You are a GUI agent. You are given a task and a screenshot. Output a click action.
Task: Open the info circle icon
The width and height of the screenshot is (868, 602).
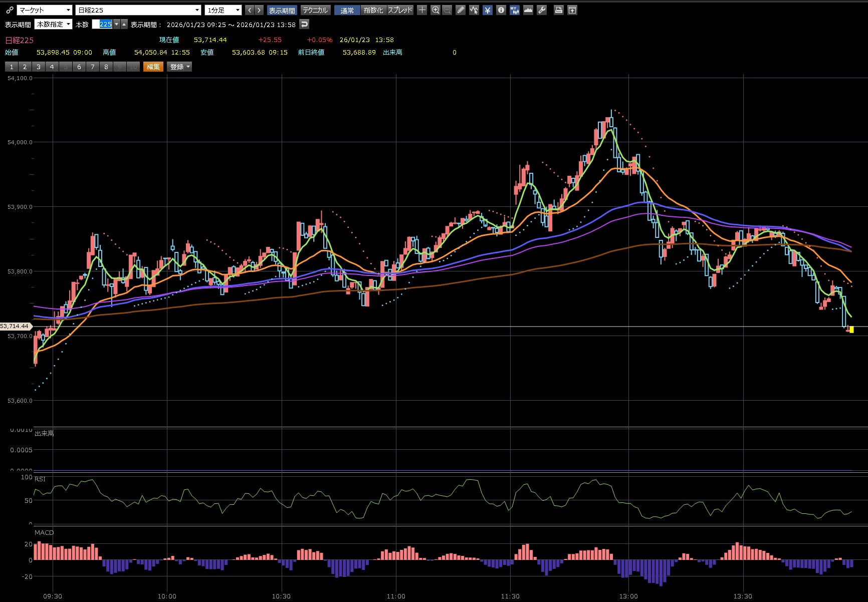pyautogui.click(x=501, y=10)
